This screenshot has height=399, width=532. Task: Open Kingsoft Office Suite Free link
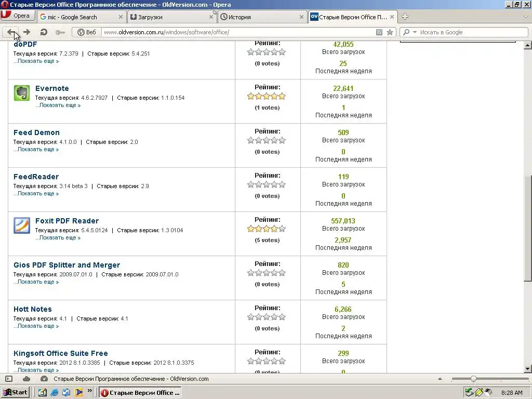61,353
